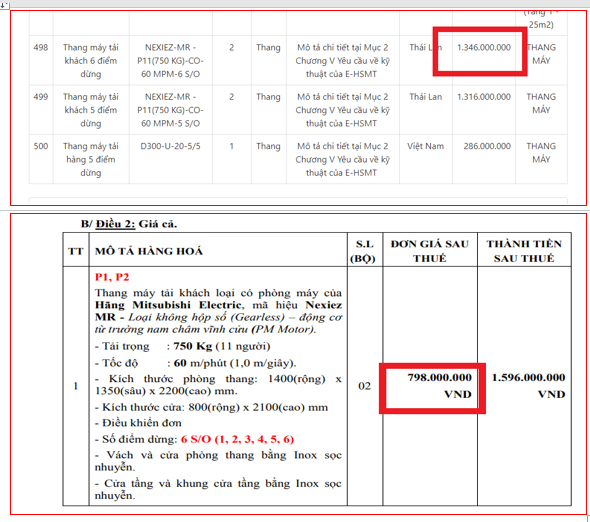Click 'THANG MÁY' category in row 500
Viewport: 590px width, 522px height.
coord(541,152)
